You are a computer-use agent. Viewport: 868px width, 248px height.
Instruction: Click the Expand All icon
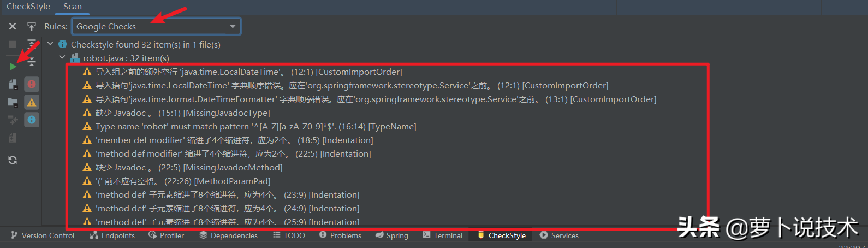(32, 44)
